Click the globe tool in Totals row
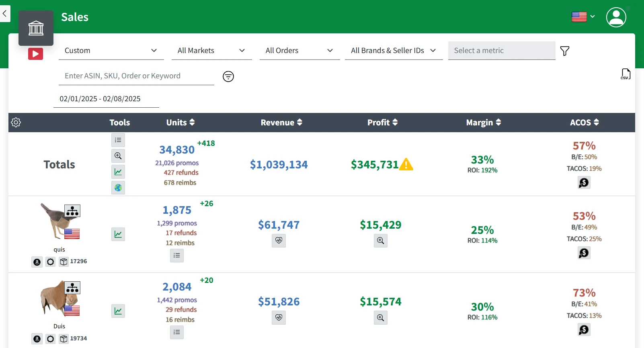 (x=118, y=188)
